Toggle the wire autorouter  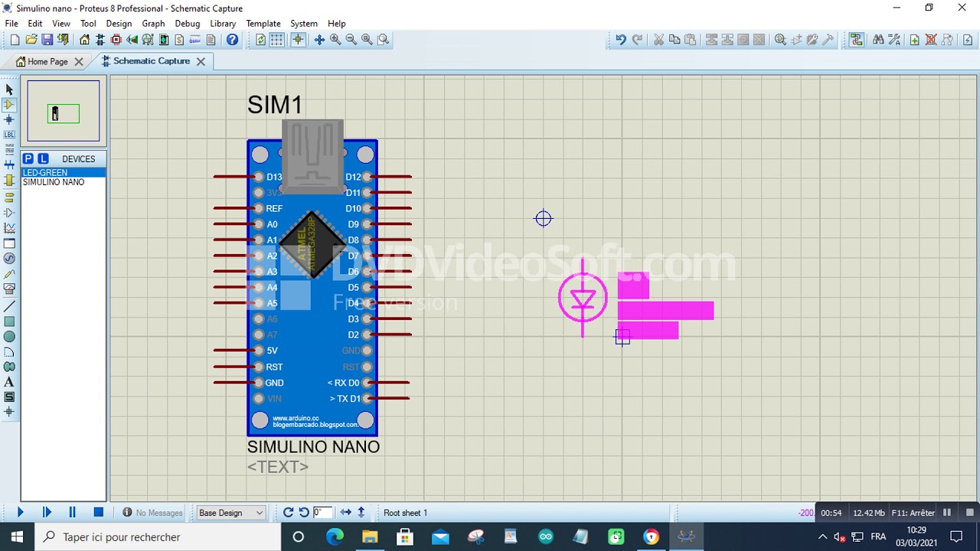(x=856, y=40)
